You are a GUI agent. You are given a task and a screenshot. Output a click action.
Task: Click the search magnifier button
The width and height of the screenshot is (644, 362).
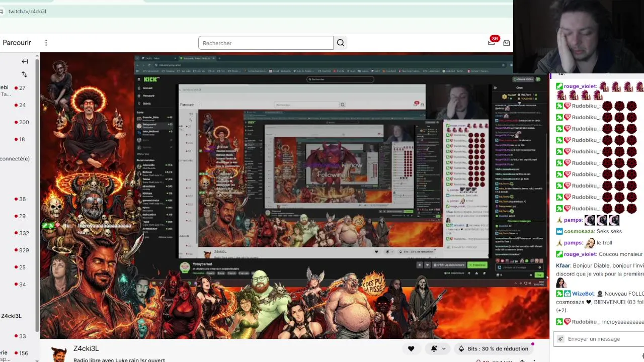tap(341, 43)
